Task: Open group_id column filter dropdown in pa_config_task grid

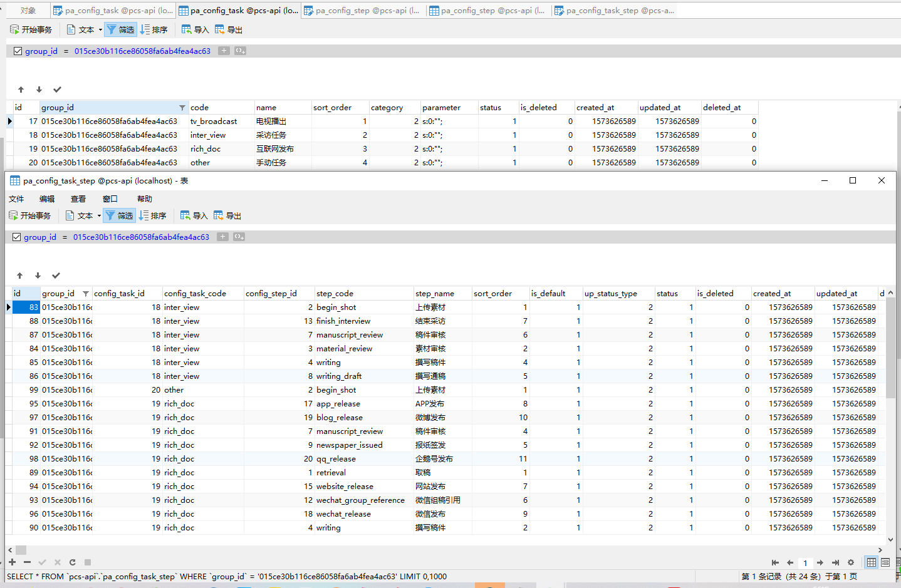Action: (182, 108)
